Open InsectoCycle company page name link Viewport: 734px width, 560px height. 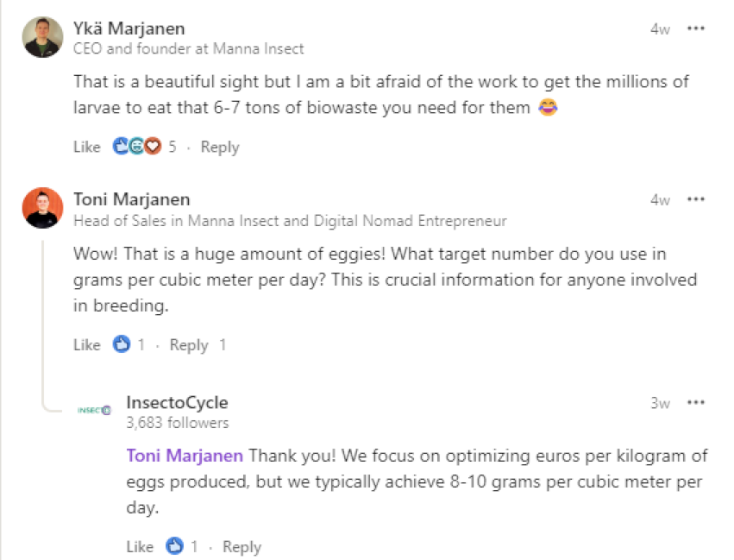pyautogui.click(x=177, y=403)
